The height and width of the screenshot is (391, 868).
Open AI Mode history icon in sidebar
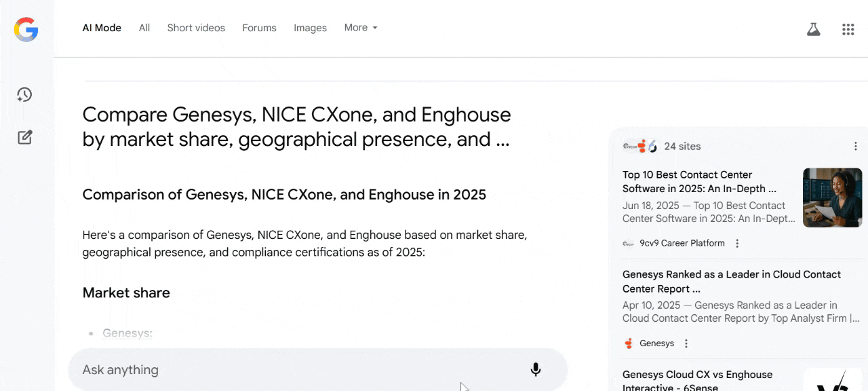(x=25, y=94)
